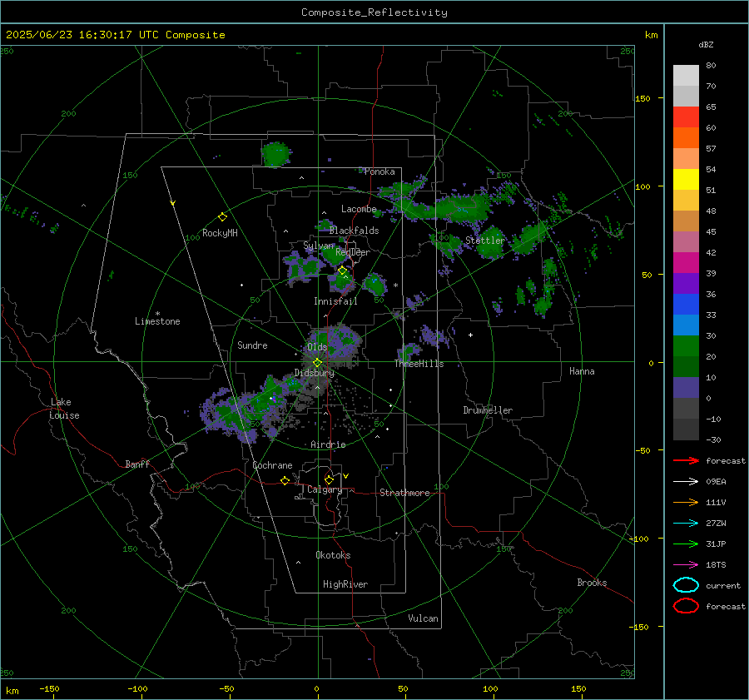
Task: Click the Cochrane city label
Action: [272, 465]
